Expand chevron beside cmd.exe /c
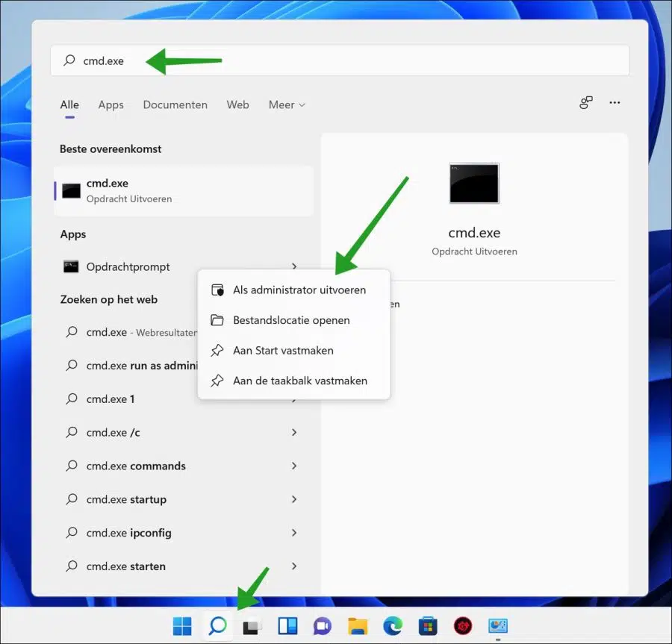This screenshot has height=644, width=672. [294, 433]
